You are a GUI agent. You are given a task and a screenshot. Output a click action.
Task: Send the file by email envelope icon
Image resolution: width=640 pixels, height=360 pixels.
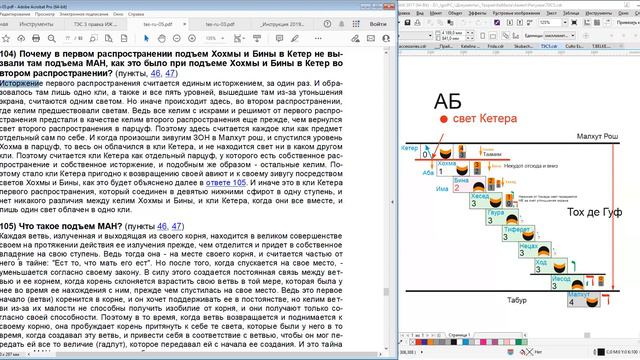(371, 38)
